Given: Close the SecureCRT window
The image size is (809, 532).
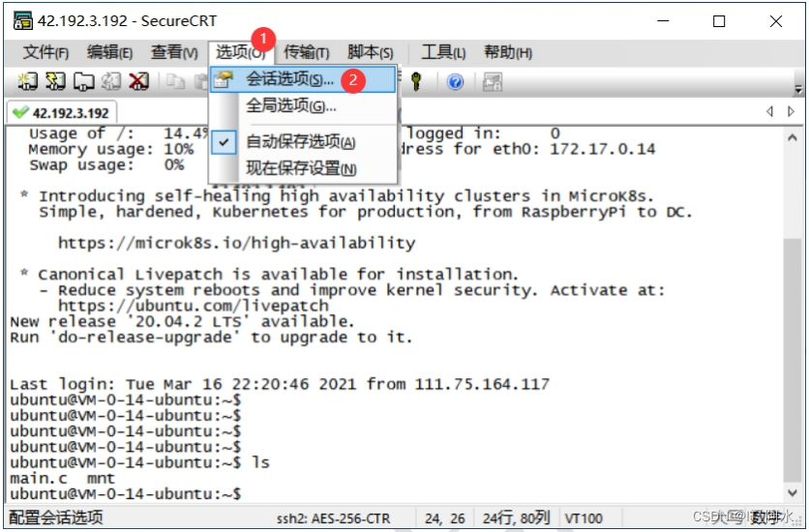Looking at the screenshot, I should 775,21.
